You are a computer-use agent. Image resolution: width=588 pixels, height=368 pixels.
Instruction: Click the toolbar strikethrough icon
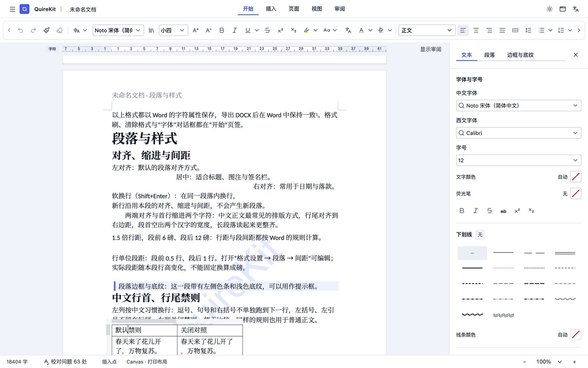click(267, 30)
